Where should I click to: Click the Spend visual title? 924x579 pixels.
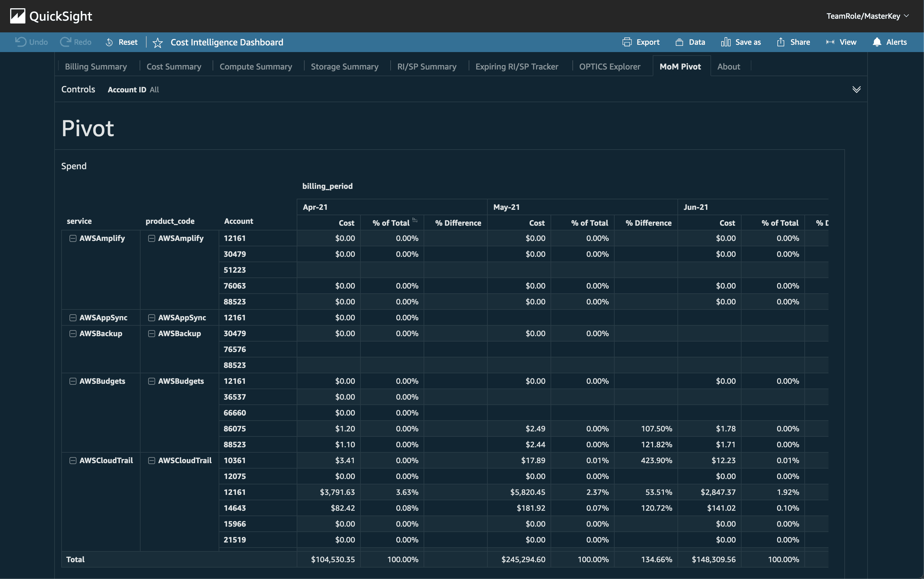click(74, 166)
